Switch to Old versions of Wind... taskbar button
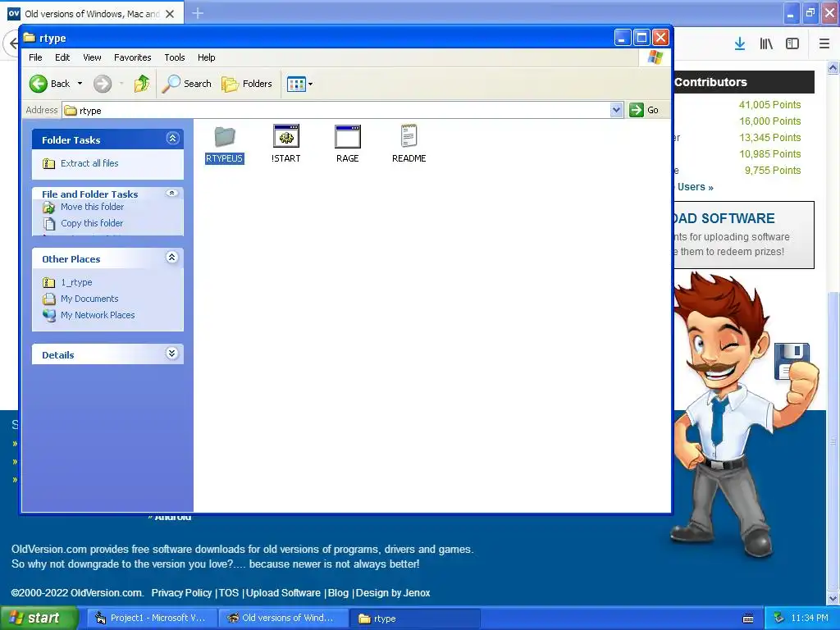840x630 pixels. (282, 619)
